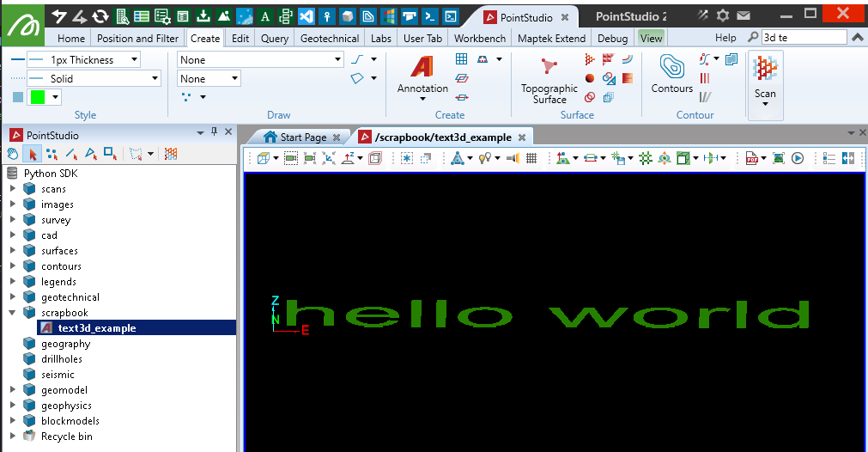The height and width of the screenshot is (452, 868).
Task: Click the mail envelope icon in title bar
Action: tap(744, 15)
